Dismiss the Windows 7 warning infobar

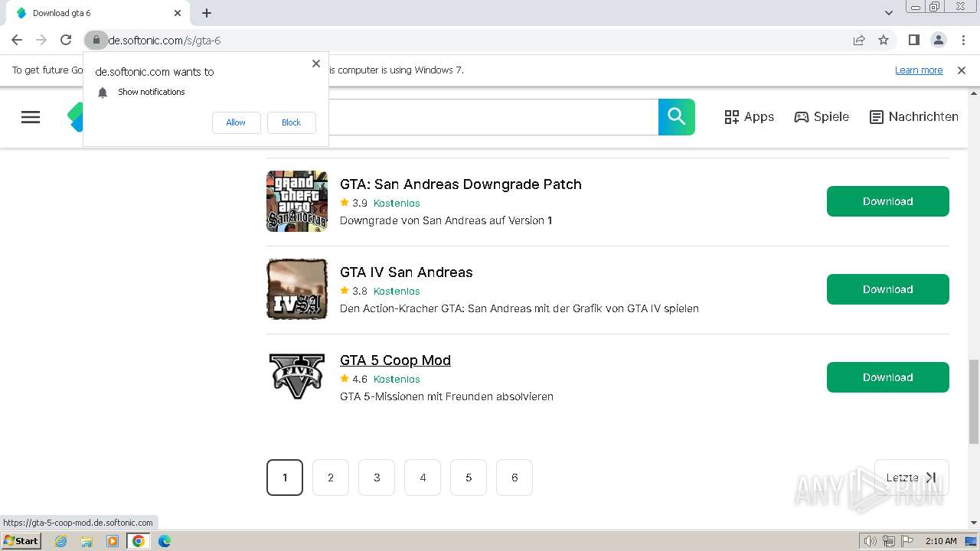pos(962,70)
